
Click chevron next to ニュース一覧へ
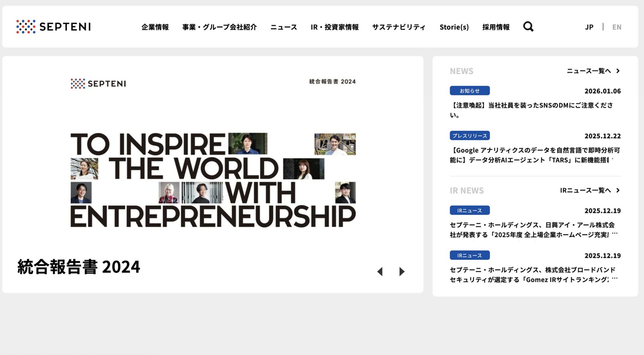coord(618,71)
